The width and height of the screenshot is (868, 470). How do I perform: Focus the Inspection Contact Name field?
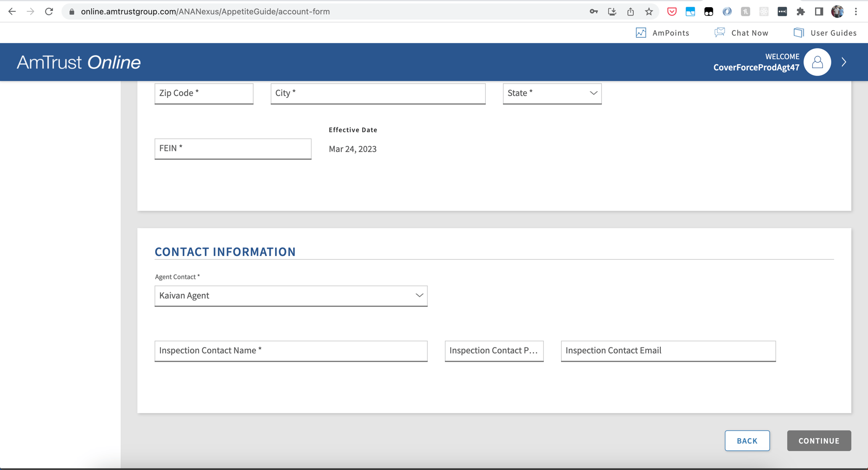291,351
